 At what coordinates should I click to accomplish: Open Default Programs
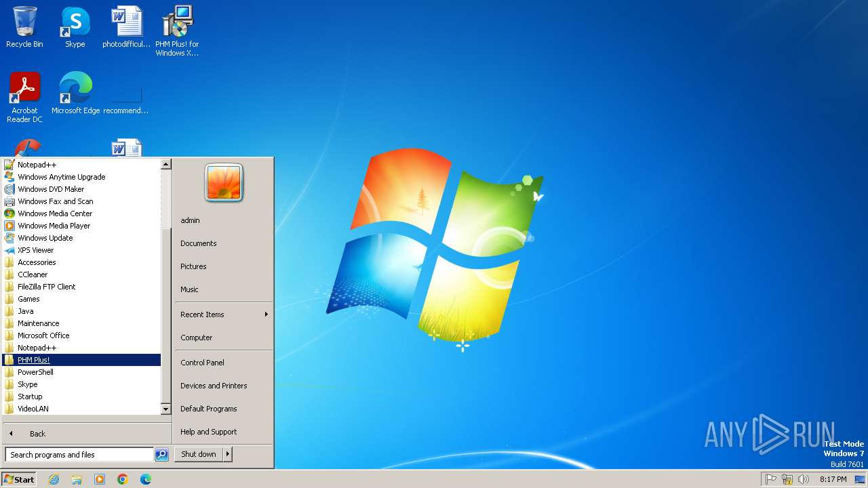[224, 409]
